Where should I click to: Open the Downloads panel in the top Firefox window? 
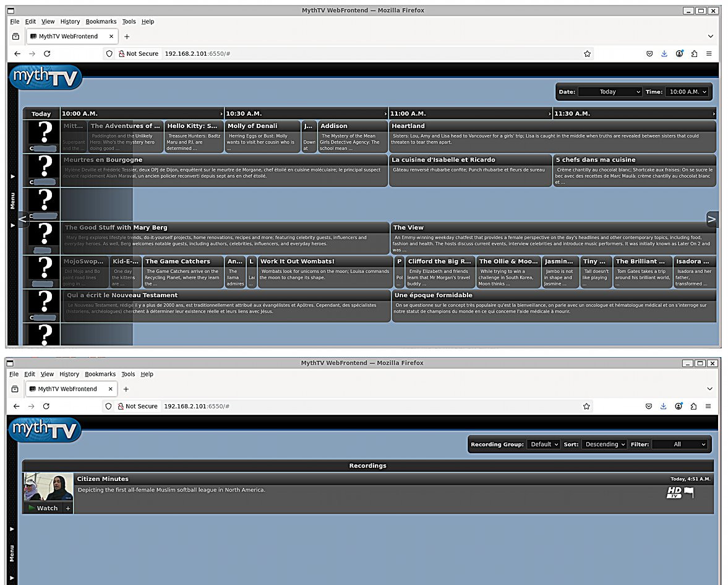(664, 53)
